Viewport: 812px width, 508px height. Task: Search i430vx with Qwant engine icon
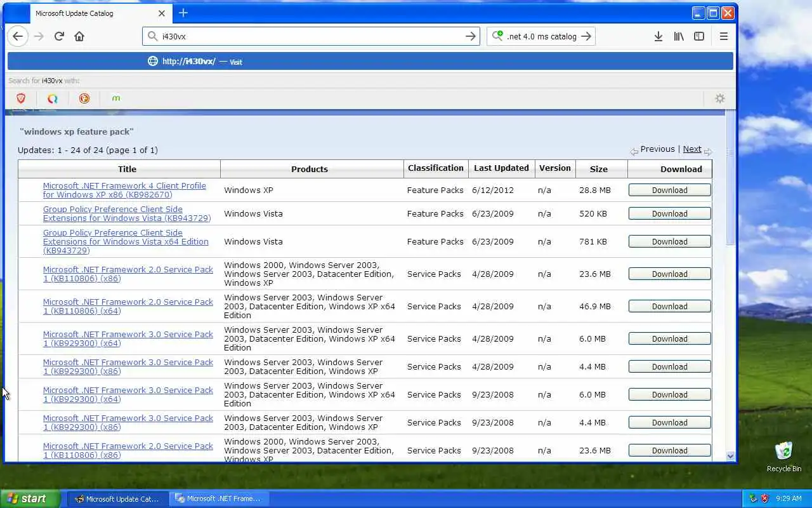(x=53, y=98)
